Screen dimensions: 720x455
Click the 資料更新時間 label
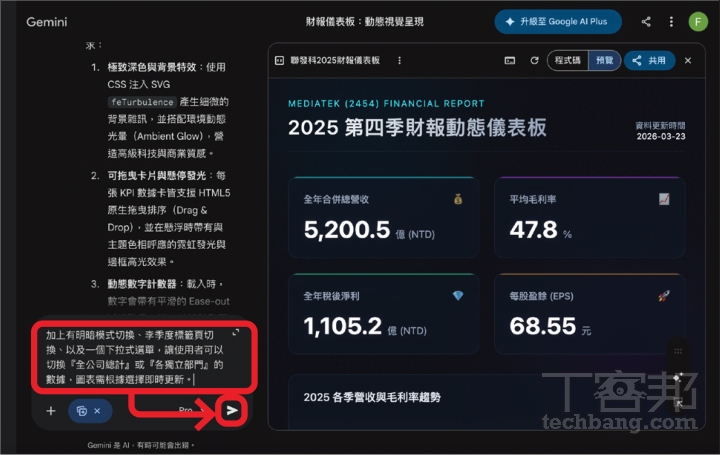click(660, 125)
